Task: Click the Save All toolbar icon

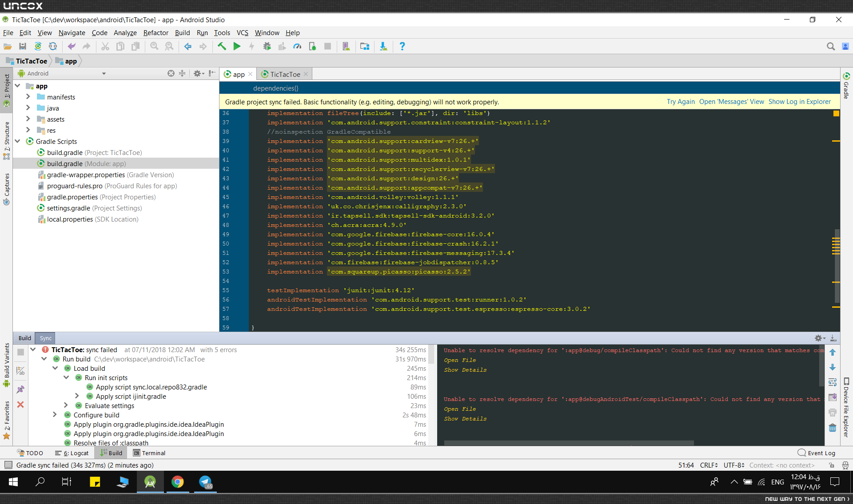Action: (23, 47)
